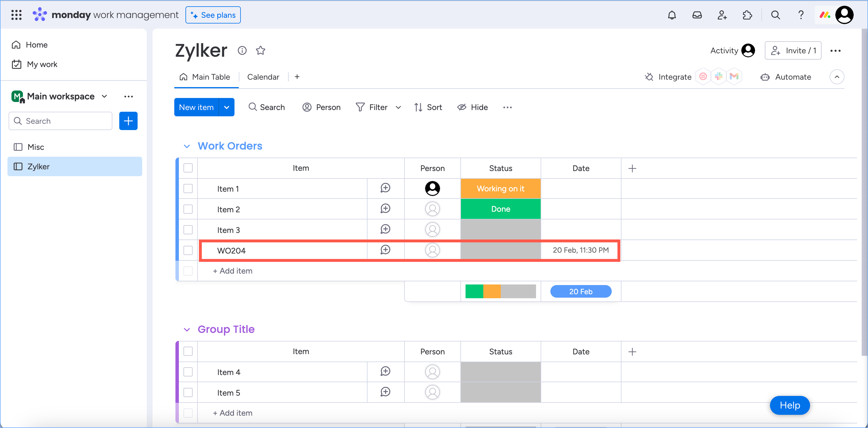Open the Misc board in sidebar
This screenshot has height=428, width=868.
[36, 147]
